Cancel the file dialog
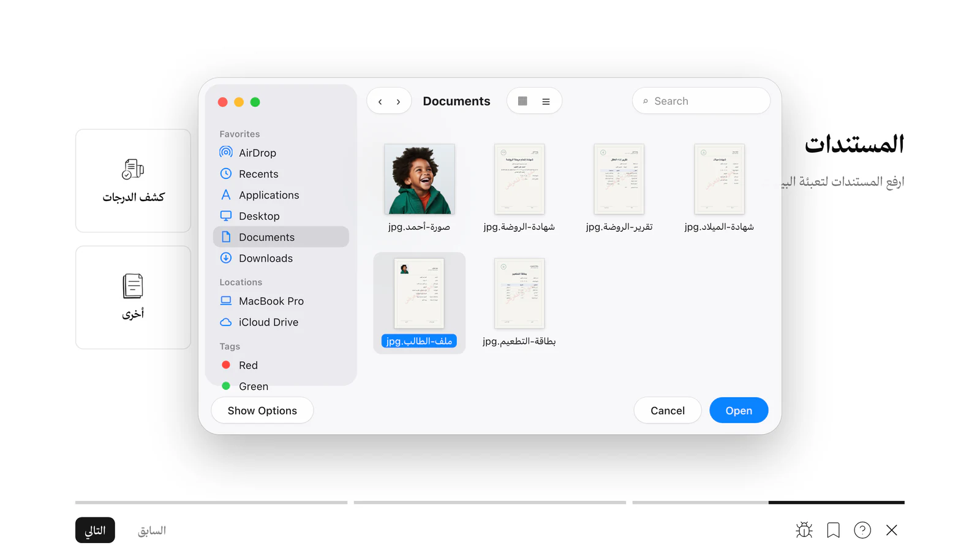 click(668, 411)
